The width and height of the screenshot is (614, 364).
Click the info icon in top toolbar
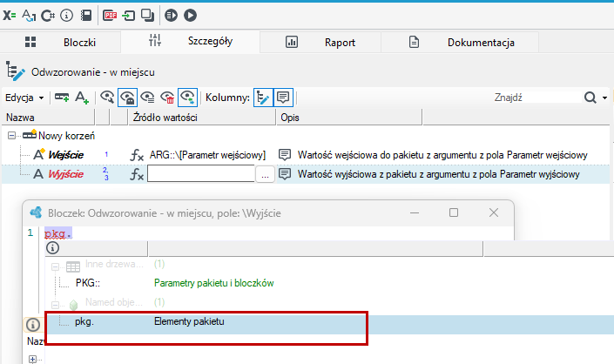66,16
